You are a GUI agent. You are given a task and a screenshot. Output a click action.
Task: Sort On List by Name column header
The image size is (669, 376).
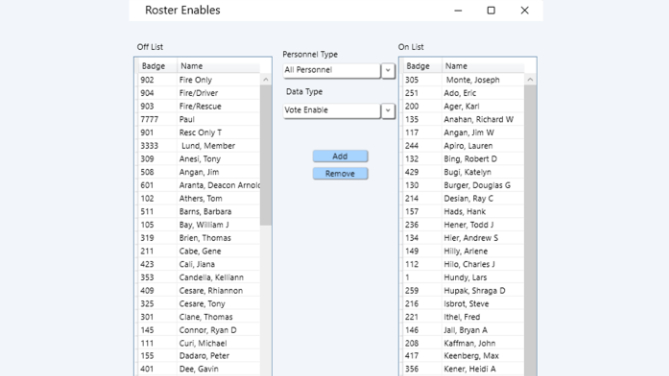[x=483, y=66]
